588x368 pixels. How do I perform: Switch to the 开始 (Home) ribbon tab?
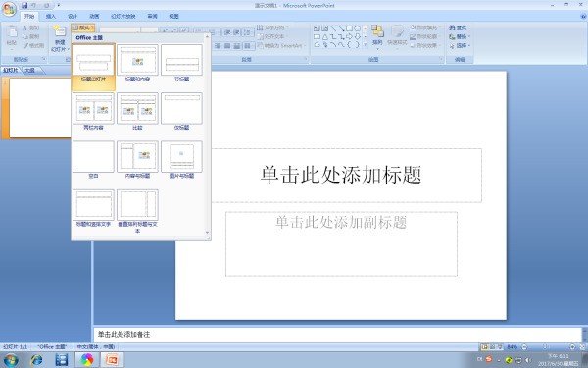click(28, 16)
